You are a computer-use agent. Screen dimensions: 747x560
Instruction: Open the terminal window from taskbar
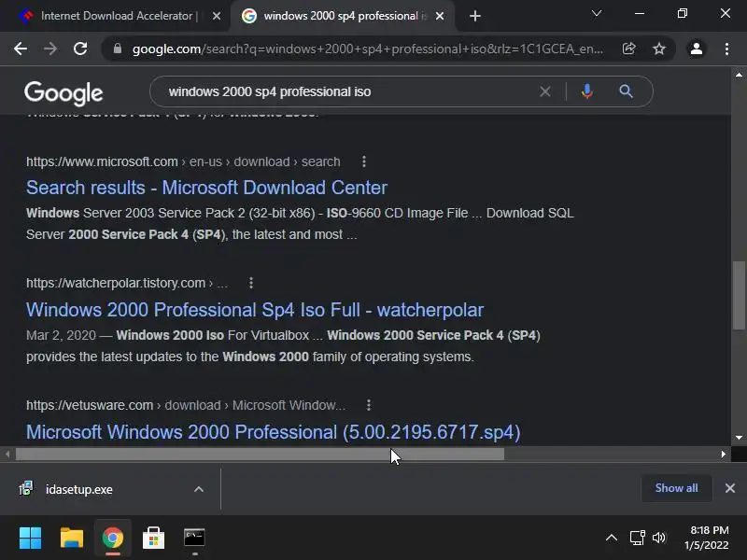click(x=194, y=539)
